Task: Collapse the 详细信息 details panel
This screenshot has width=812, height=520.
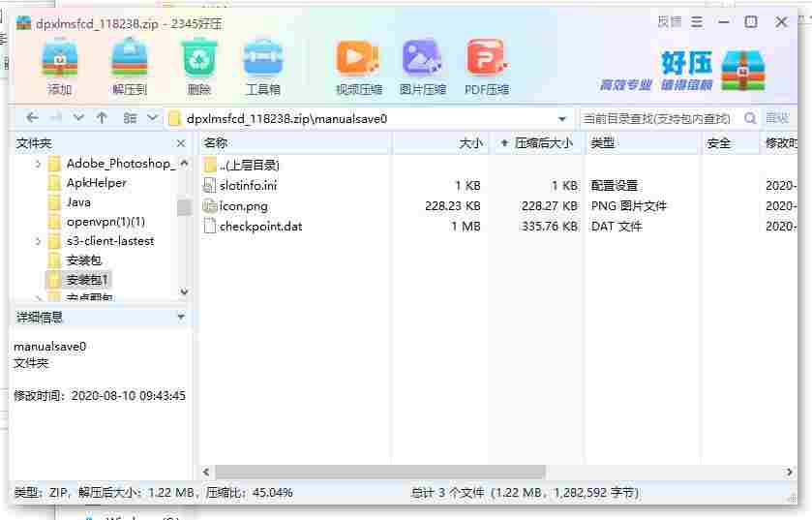Action: [x=181, y=316]
